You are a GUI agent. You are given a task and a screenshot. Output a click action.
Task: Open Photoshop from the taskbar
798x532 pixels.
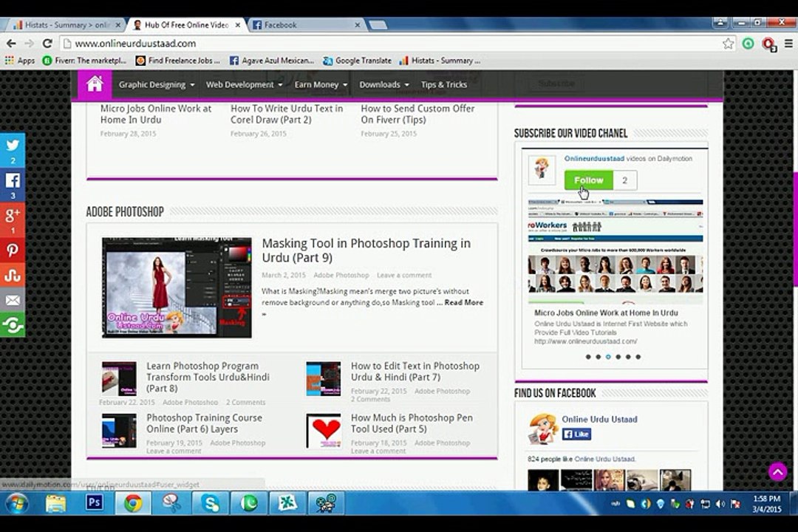coord(94,503)
